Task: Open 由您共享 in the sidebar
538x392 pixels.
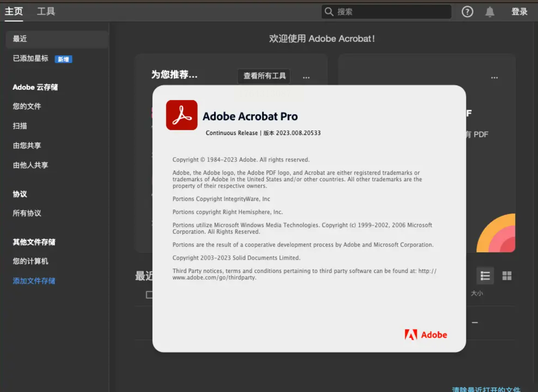Action: [27, 146]
